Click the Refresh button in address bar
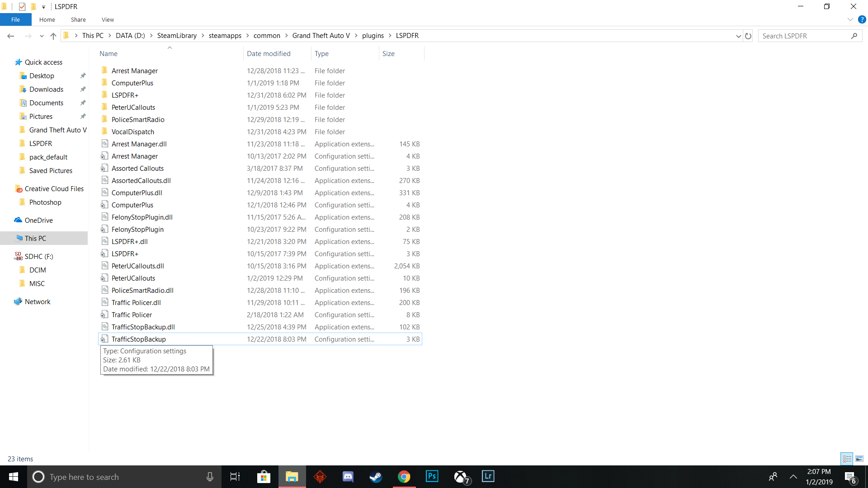Screen dimensions: 868x488 click(x=748, y=36)
